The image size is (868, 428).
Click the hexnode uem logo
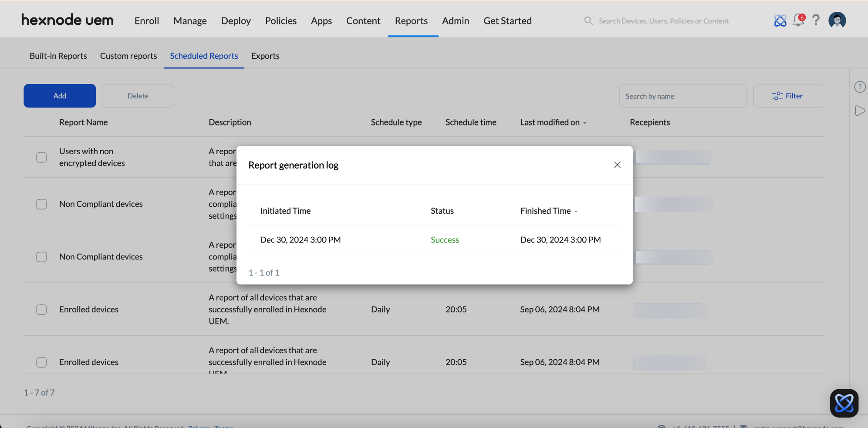[x=68, y=20]
